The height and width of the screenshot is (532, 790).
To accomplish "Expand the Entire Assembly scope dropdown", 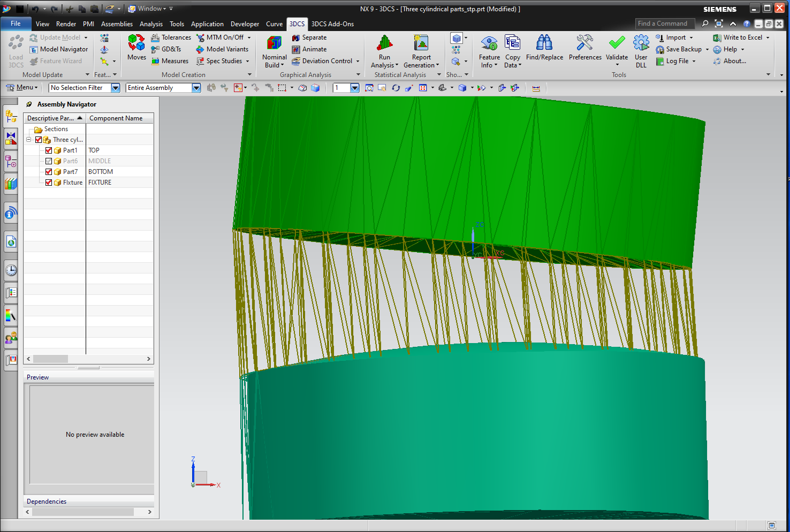I will point(196,88).
